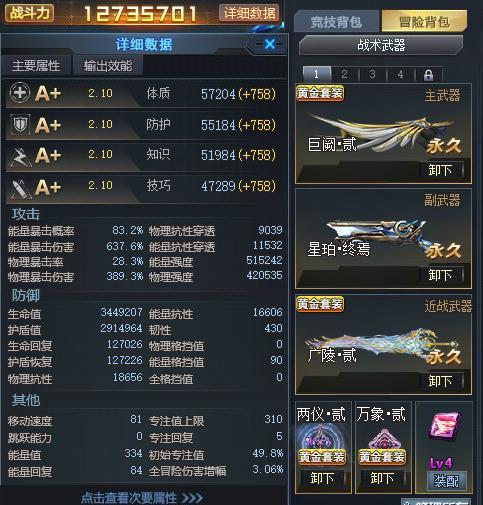
Task: Unequip main weapon with 卸下 button
Action: 441,170
